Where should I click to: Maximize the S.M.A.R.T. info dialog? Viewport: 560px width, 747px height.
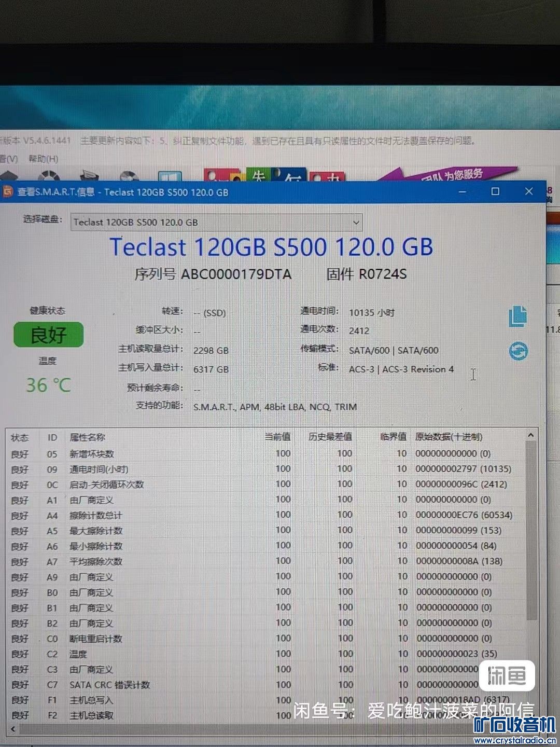[x=495, y=191]
